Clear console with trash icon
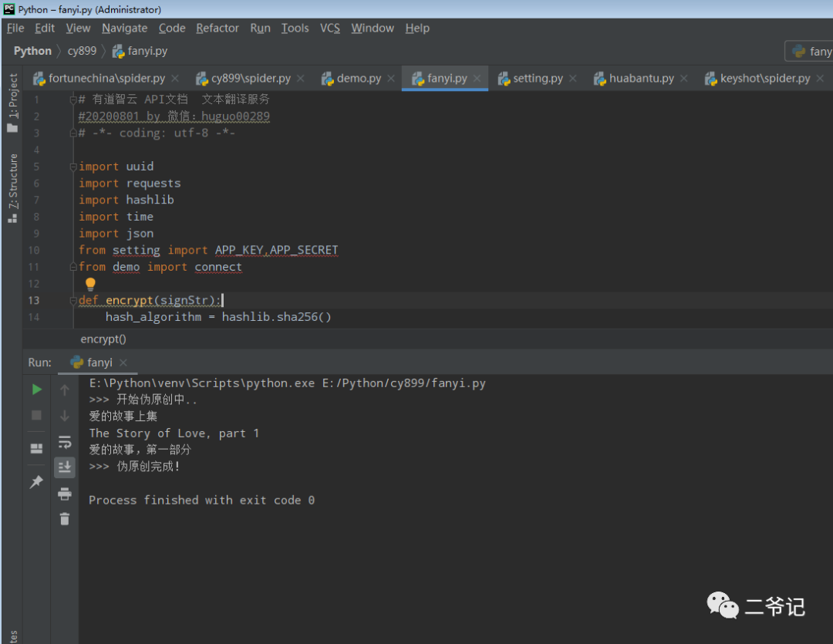 (x=65, y=518)
